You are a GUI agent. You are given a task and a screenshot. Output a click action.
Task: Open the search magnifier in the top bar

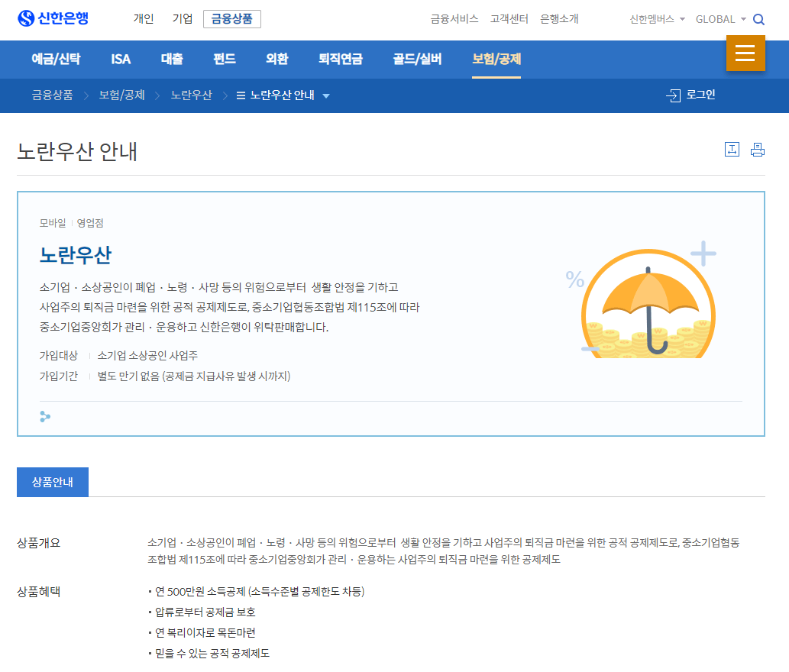[758, 19]
